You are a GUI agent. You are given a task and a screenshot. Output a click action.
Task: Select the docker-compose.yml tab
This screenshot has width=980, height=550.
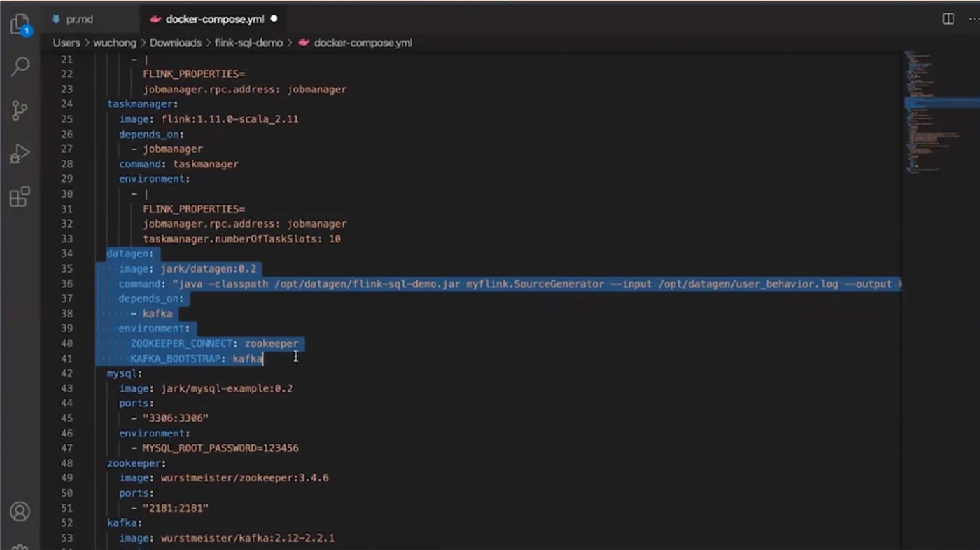[x=214, y=19]
